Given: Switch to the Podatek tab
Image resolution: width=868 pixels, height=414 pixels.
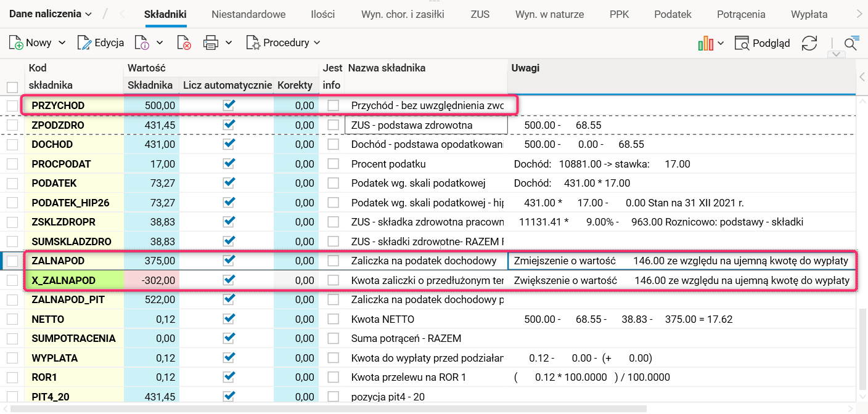Looking at the screenshot, I should coord(673,14).
